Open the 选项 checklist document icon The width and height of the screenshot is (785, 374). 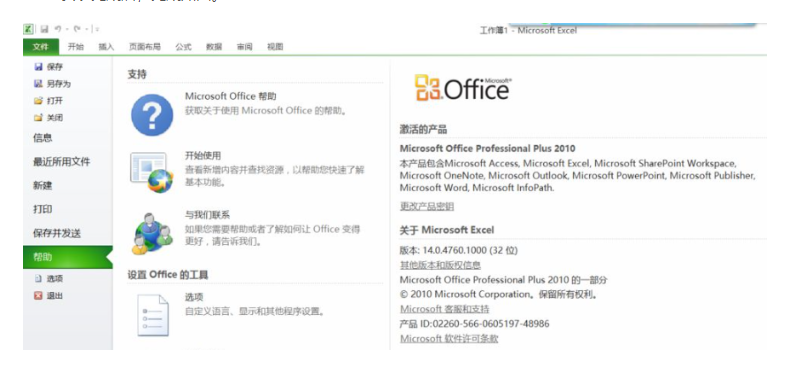pos(153,314)
